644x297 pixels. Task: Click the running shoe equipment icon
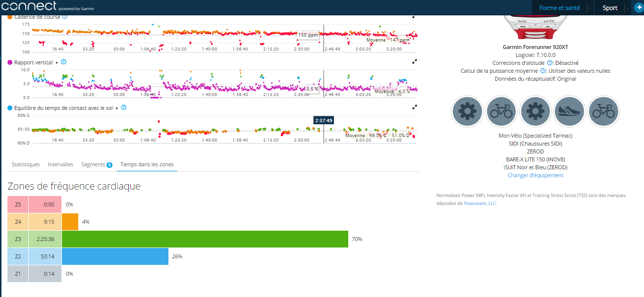pos(569,111)
